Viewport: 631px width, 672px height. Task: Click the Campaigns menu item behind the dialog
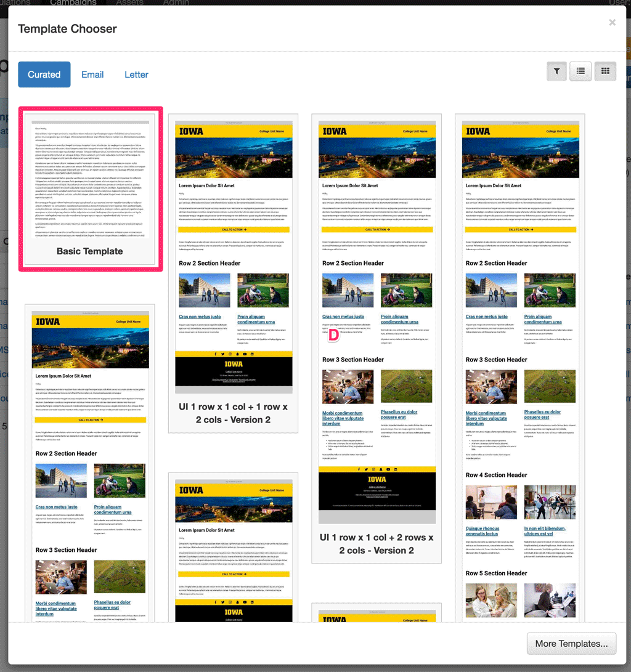[x=73, y=2]
